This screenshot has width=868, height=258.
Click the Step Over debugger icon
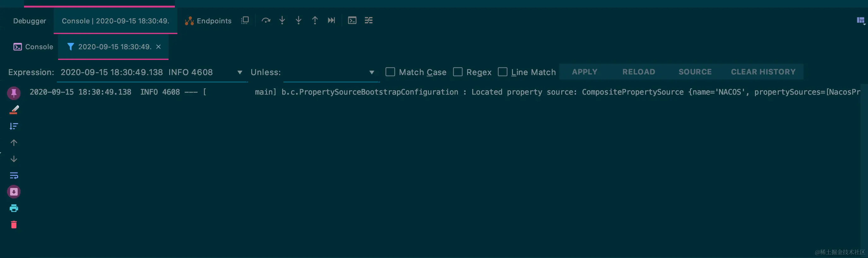pyautogui.click(x=266, y=21)
